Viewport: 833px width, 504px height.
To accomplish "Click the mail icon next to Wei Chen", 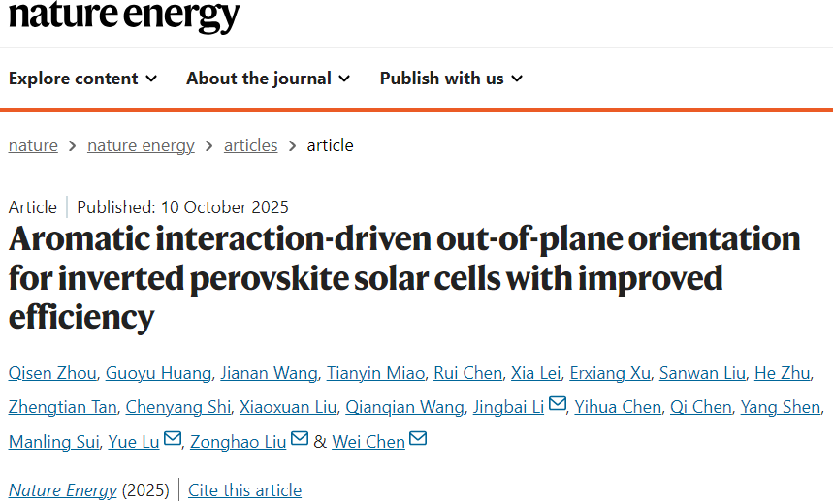I will point(418,439).
